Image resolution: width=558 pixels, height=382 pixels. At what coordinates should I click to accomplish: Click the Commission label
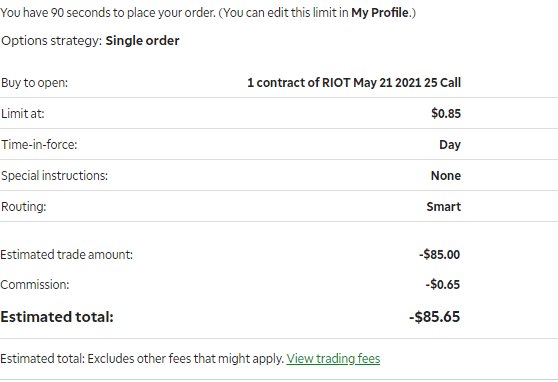pyautogui.click(x=35, y=284)
